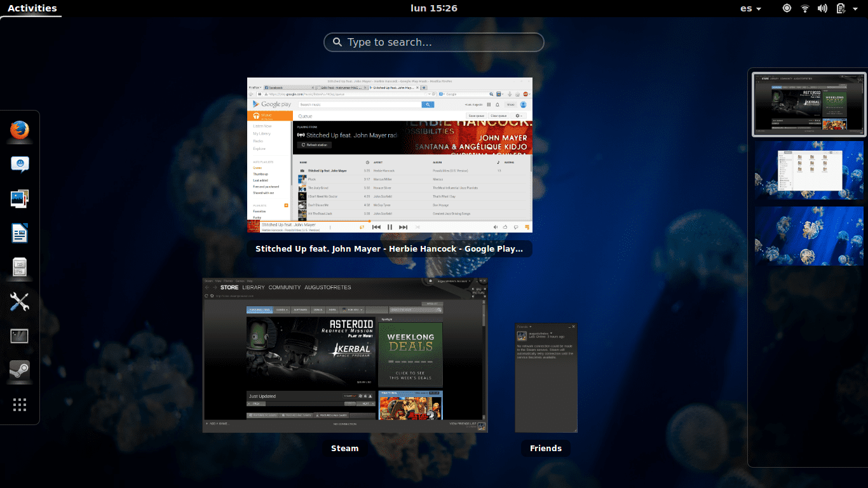
Task: Click the 'Type to search…' field
Action: 434,42
